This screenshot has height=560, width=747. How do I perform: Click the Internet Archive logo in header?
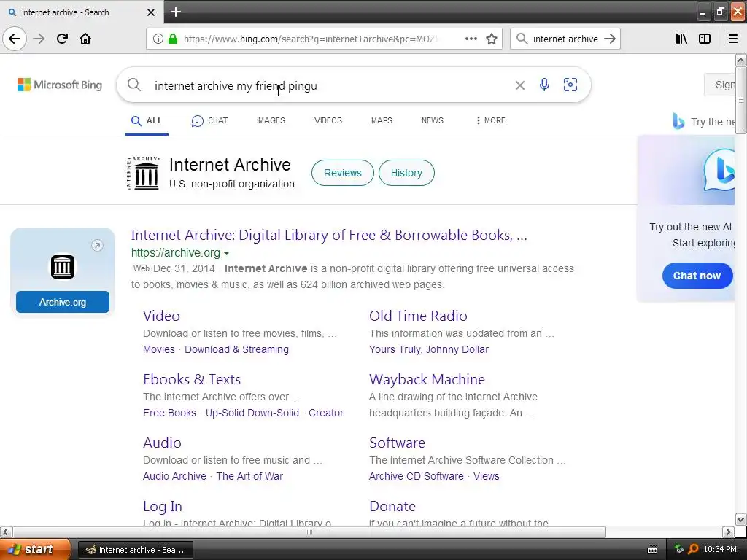click(144, 173)
